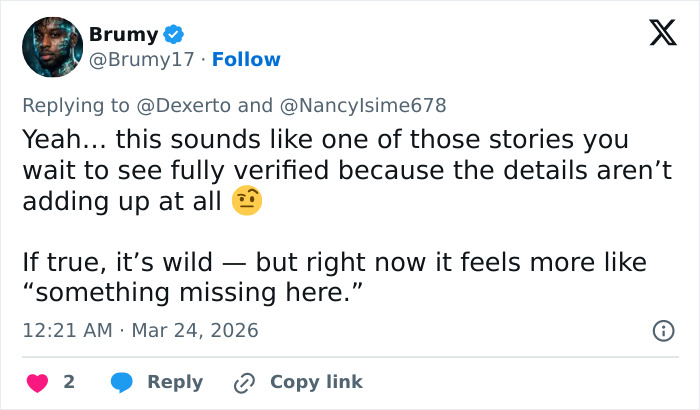Click the X logo icon

coord(656,34)
